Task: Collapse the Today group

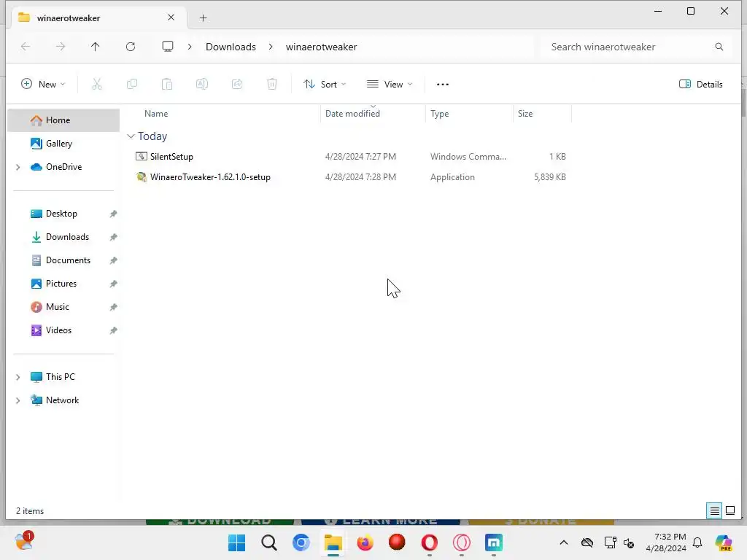Action: 131,136
